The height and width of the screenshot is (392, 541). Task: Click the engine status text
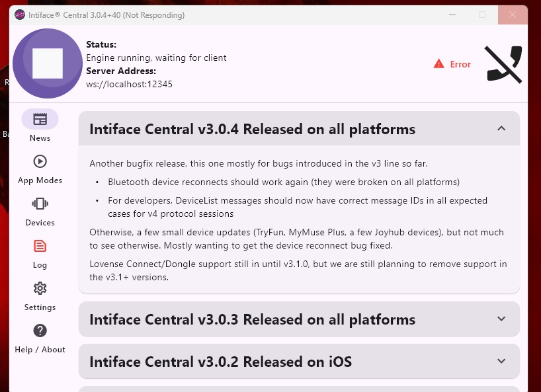156,58
